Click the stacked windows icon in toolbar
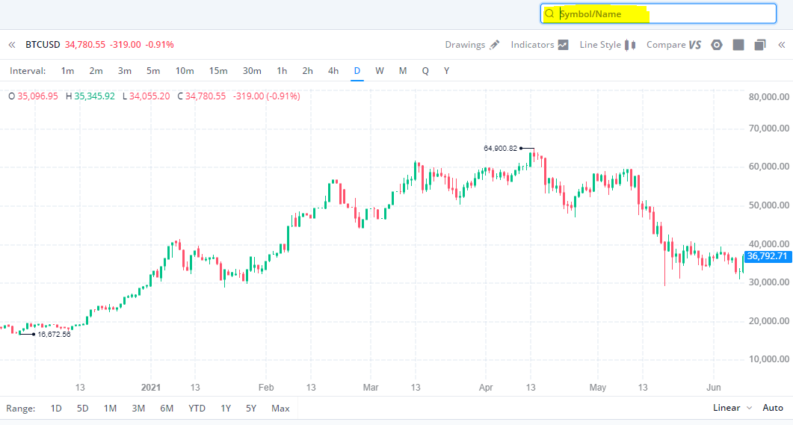The width and height of the screenshot is (793, 425). coord(760,45)
